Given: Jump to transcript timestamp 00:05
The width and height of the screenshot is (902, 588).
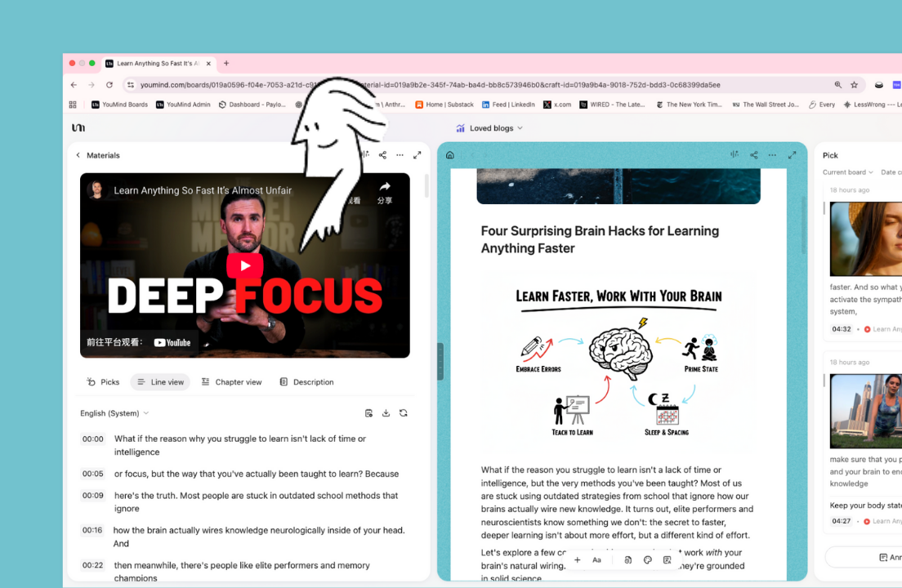Looking at the screenshot, I should [x=92, y=474].
